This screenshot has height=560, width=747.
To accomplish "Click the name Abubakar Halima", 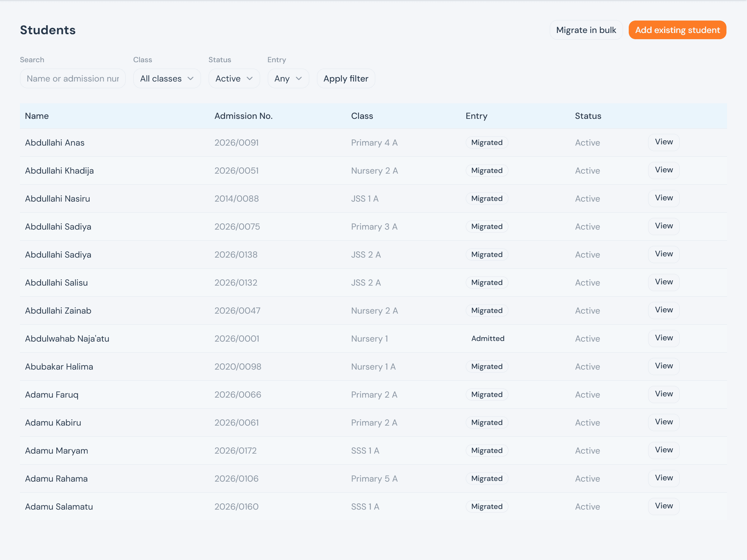I will click(x=59, y=366).
